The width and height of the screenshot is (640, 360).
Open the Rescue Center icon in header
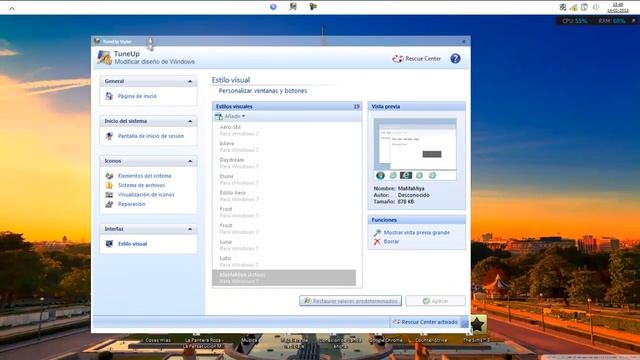click(x=398, y=59)
